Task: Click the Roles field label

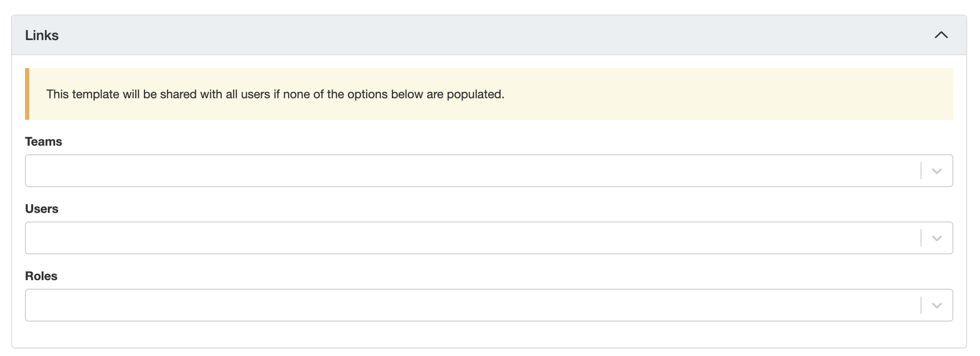Action: coord(41,276)
